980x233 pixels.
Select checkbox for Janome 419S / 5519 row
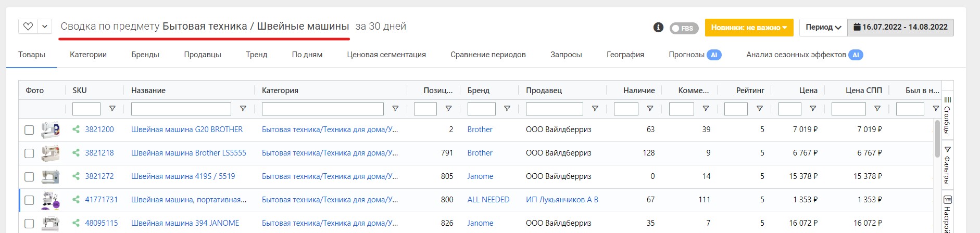29,177
